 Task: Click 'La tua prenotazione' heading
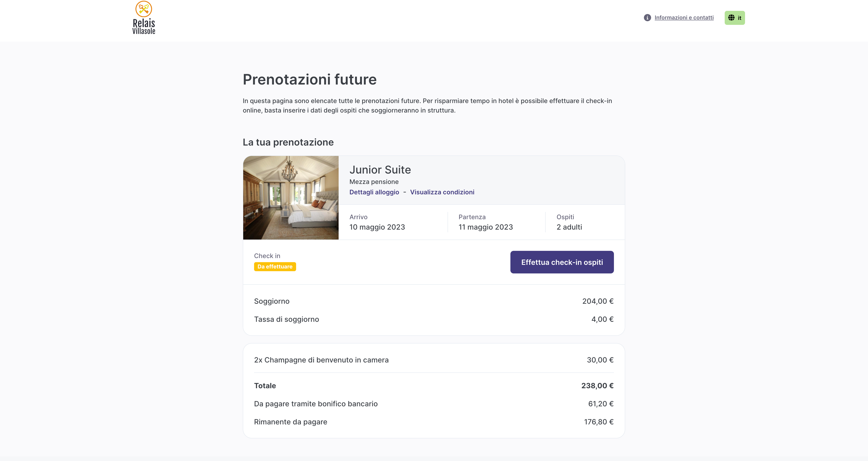pos(288,142)
